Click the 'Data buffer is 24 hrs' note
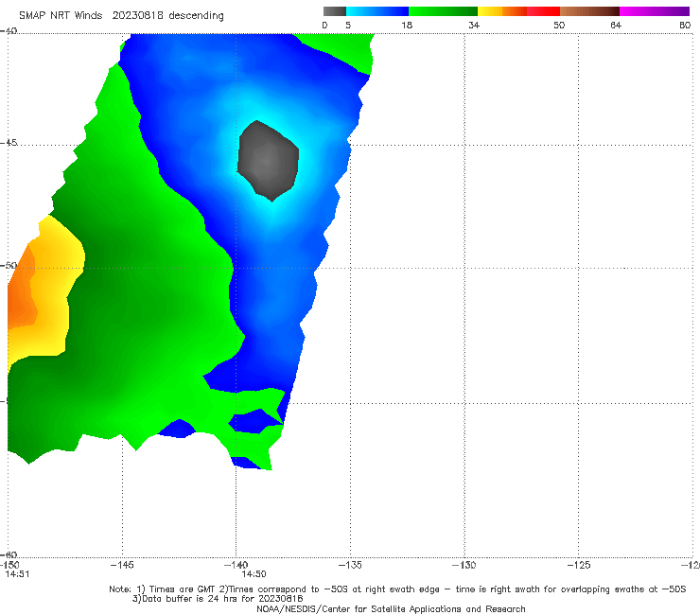This screenshot has height=615, width=700. pyautogui.click(x=218, y=599)
